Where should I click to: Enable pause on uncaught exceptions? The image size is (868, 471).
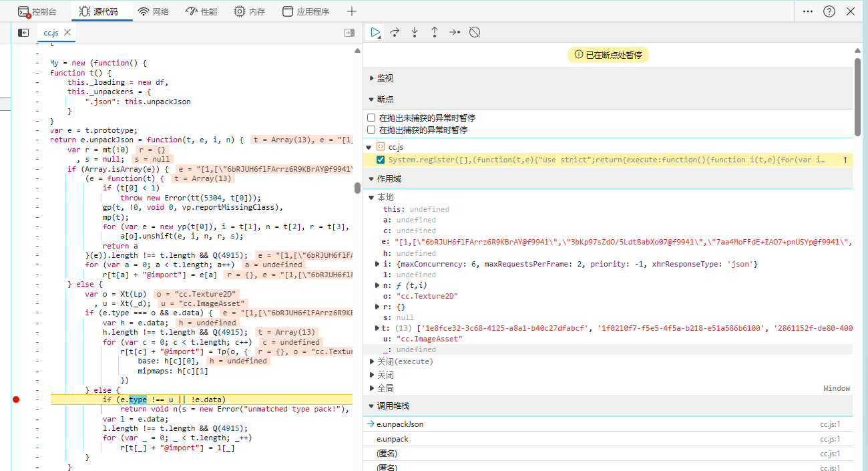click(371, 118)
